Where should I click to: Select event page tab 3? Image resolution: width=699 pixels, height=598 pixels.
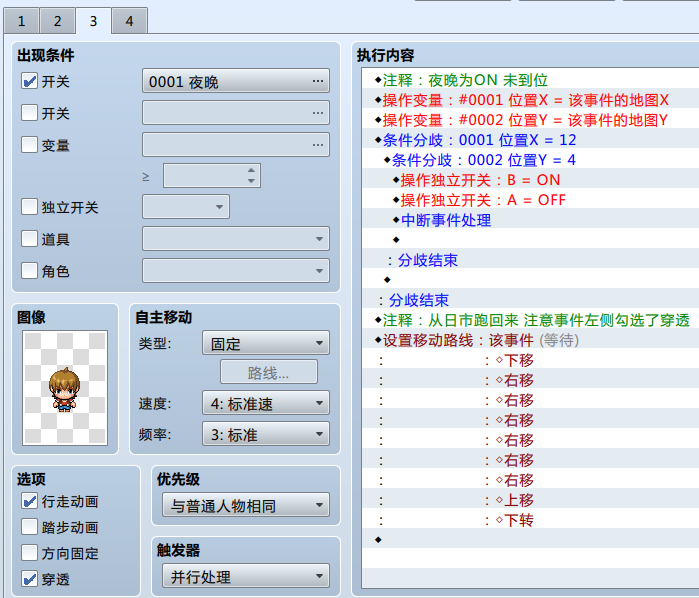(93, 21)
